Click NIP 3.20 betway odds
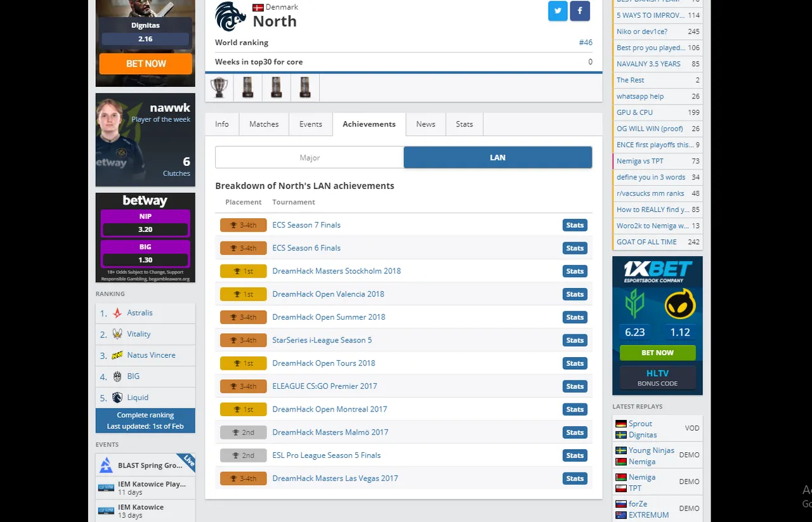 pyautogui.click(x=145, y=223)
